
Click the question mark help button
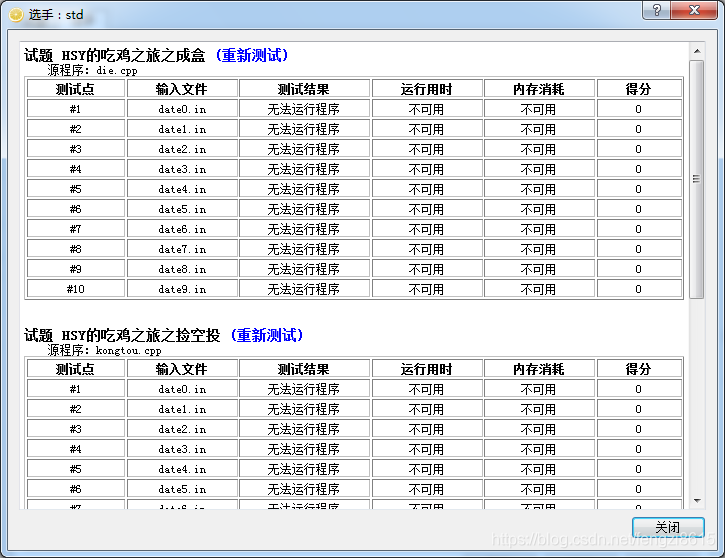[656, 10]
